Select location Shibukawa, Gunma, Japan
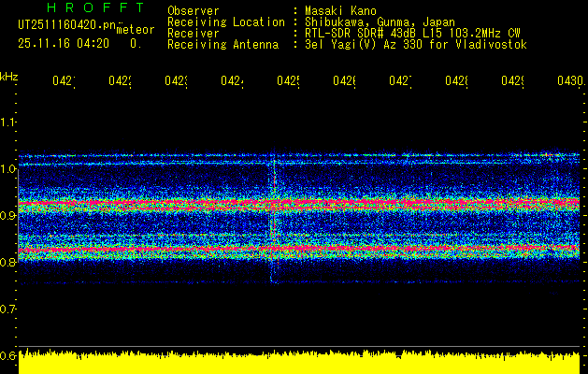 coord(380,22)
